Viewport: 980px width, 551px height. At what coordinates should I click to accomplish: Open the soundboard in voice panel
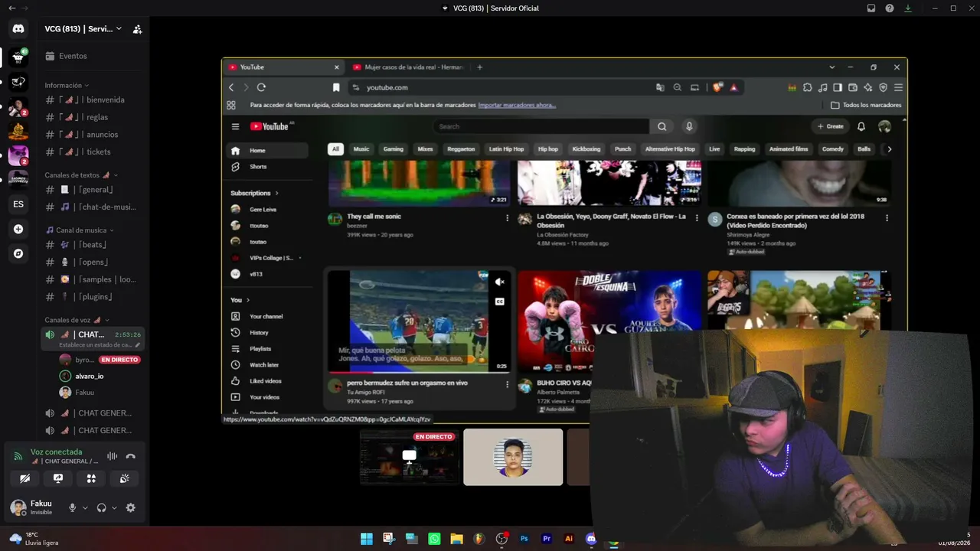125,478
